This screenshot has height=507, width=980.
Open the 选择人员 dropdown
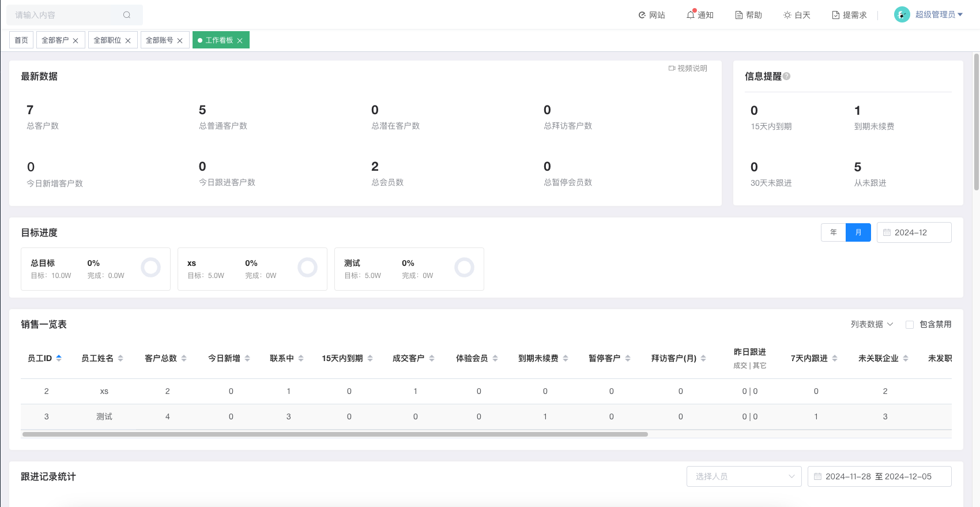click(x=744, y=476)
